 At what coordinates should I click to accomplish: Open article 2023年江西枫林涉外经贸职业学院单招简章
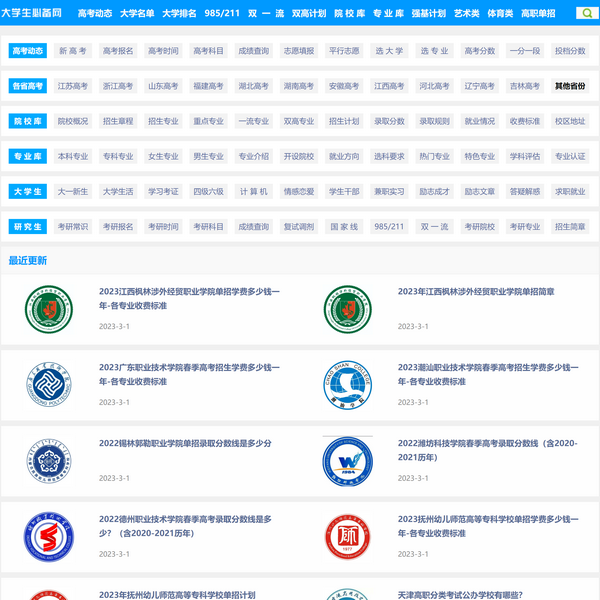(476, 292)
